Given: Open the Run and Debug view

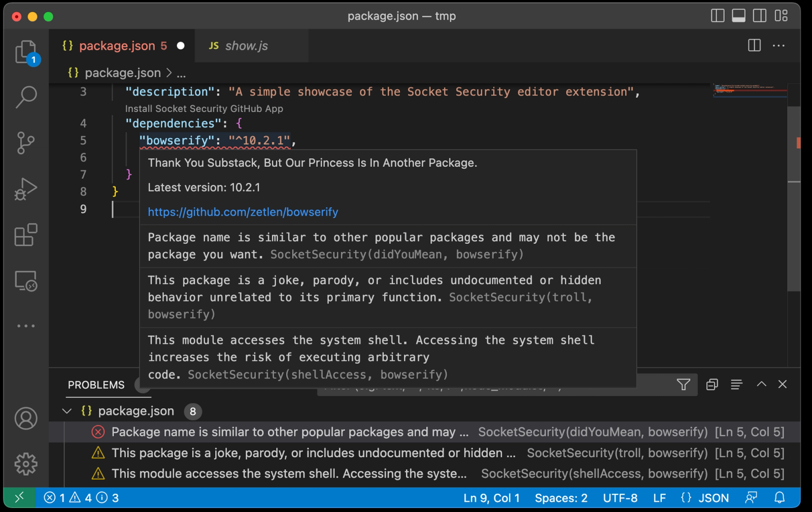Looking at the screenshot, I should click(25, 189).
